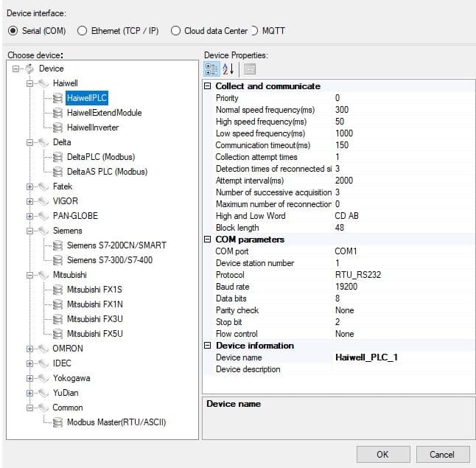This screenshot has width=476, height=468.
Task: Collapse the Mitsubishi tree group
Action: (x=29, y=275)
